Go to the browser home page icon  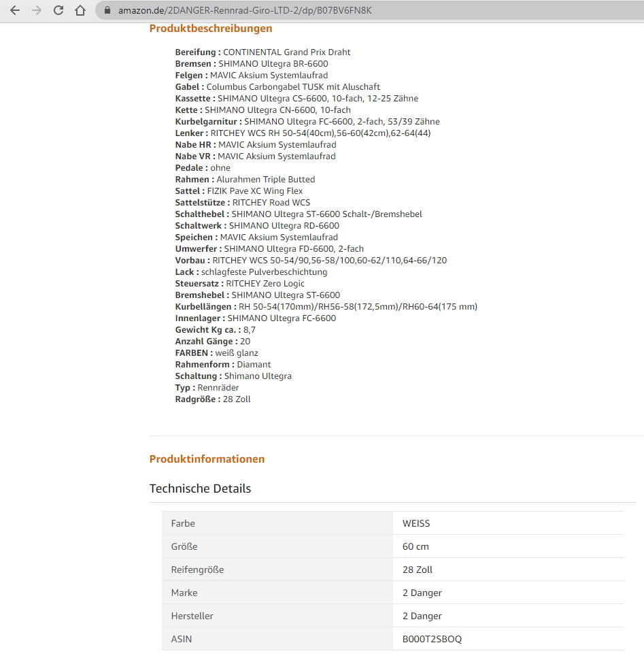80,10
